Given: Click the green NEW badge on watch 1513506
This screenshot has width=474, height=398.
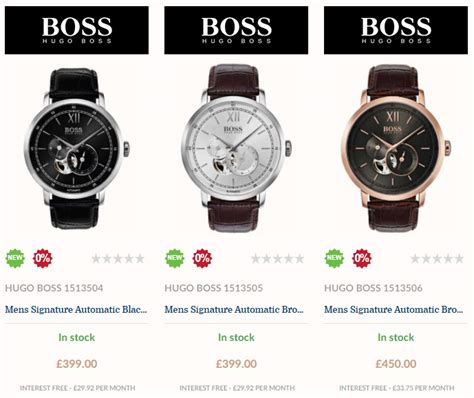Looking at the screenshot, I should [x=334, y=258].
